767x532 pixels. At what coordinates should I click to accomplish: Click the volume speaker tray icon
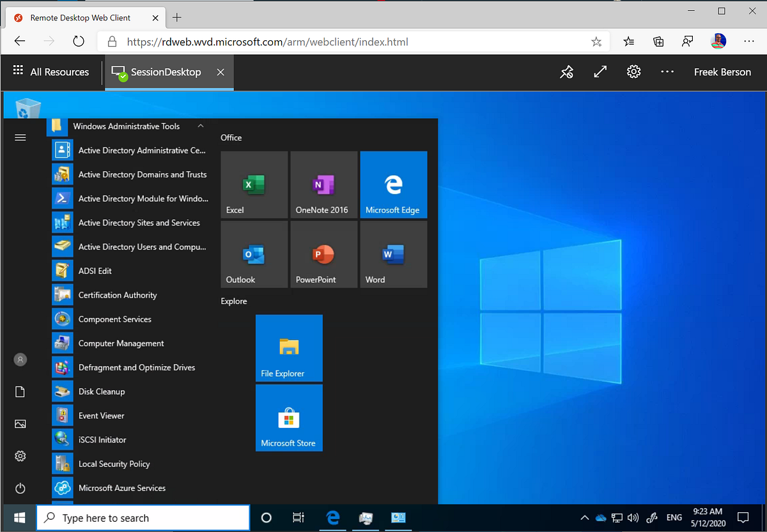(x=633, y=518)
